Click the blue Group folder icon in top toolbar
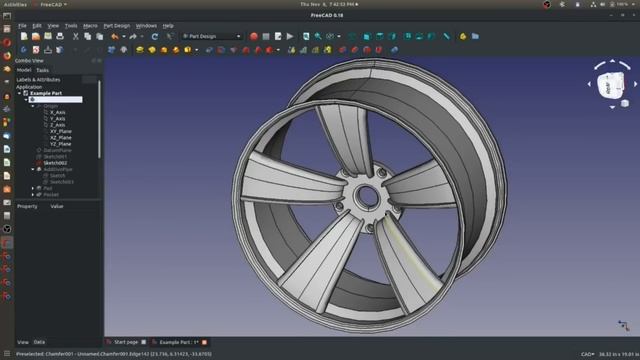Image resolution: width=640 pixels, height=360 pixels. (x=475, y=36)
